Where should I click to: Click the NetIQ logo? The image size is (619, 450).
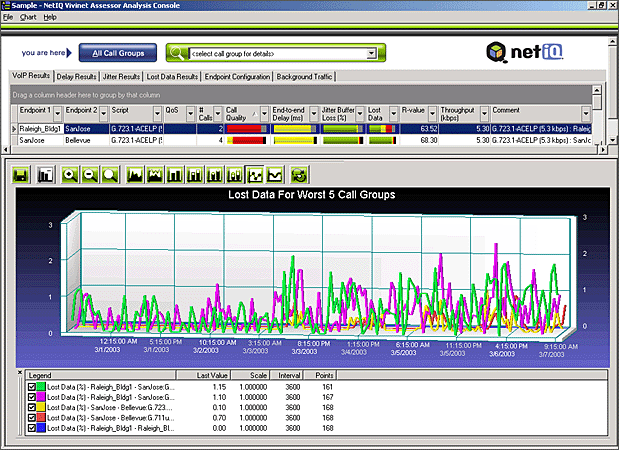524,52
